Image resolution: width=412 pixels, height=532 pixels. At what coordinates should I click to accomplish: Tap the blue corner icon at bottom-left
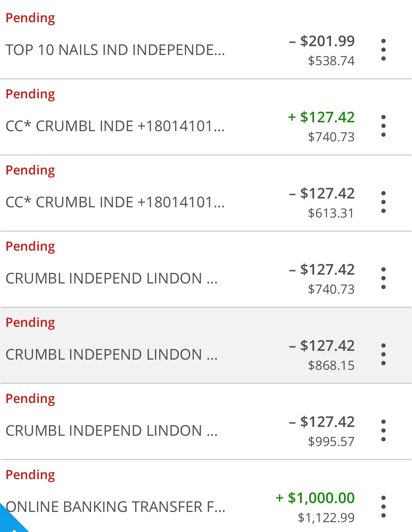(11, 522)
